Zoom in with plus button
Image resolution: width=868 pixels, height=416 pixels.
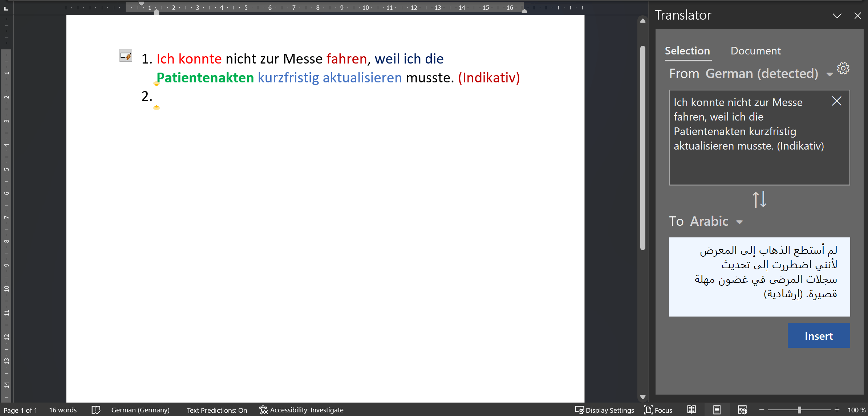[837, 410]
